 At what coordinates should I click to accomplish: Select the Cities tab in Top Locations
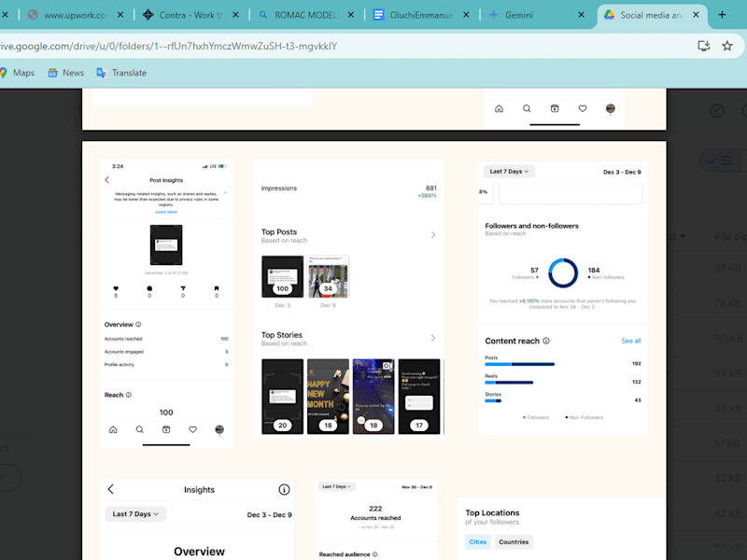tap(478, 542)
